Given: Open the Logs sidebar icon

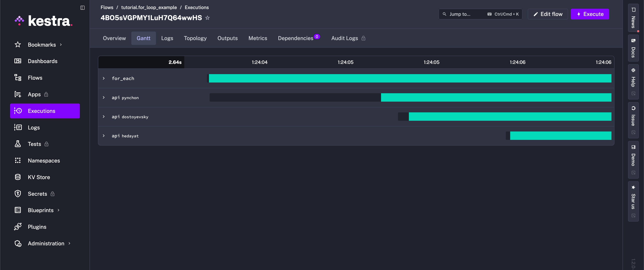Looking at the screenshot, I should (18, 127).
